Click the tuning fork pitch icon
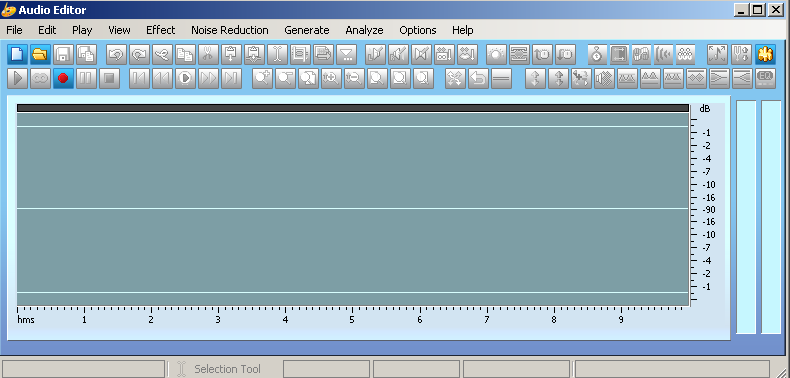This screenshot has height=378, width=790. tap(741, 54)
